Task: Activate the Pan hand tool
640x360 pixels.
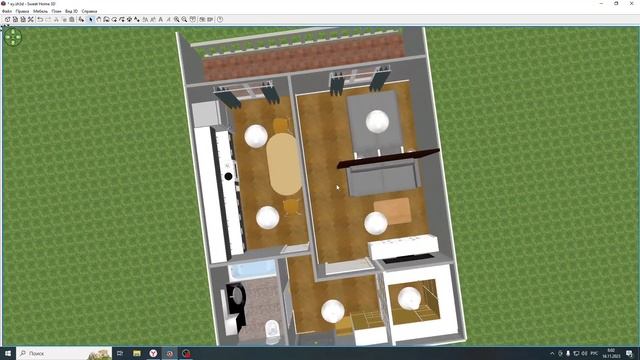Action: pyautogui.click(x=99, y=19)
